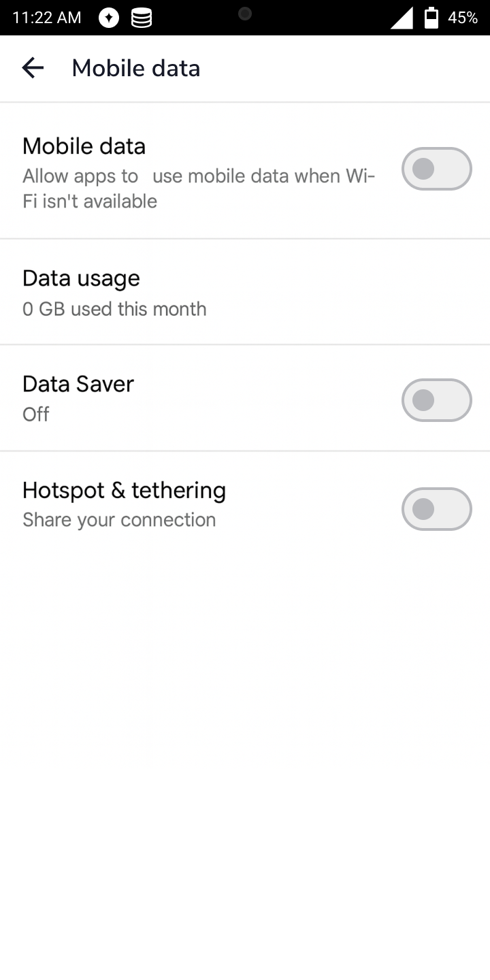This screenshot has height=980, width=490.
Task: Tap the circular star notification icon
Action: 109,18
